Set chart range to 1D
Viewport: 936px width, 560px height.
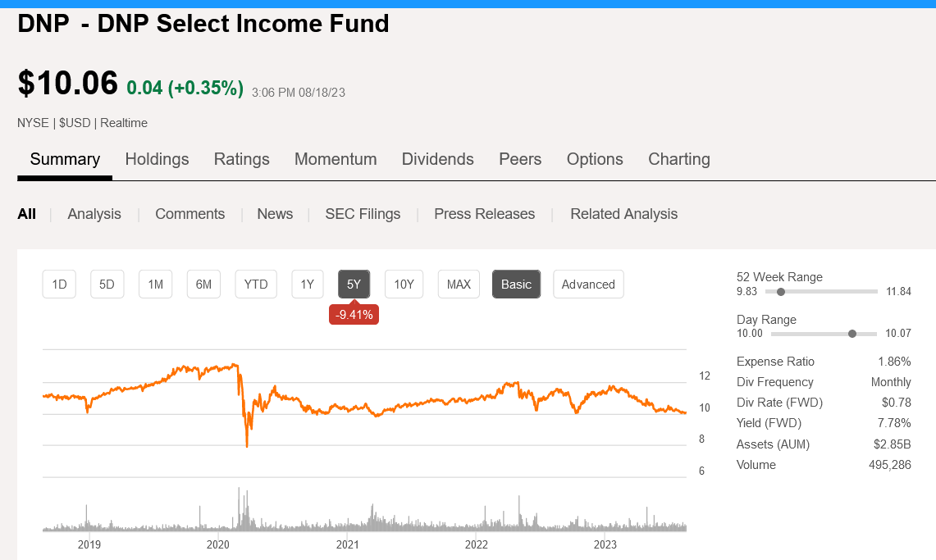pyautogui.click(x=59, y=285)
